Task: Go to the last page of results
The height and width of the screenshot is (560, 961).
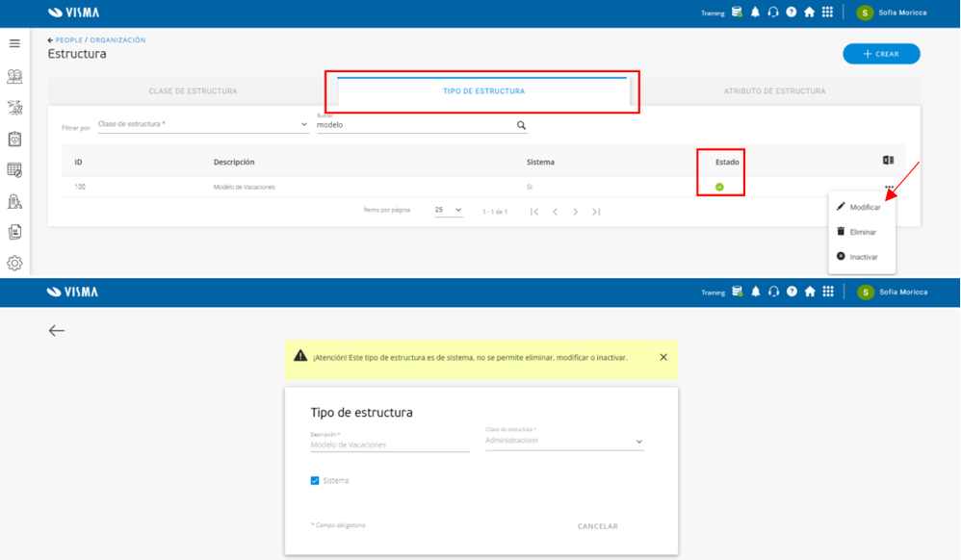Action: point(596,212)
